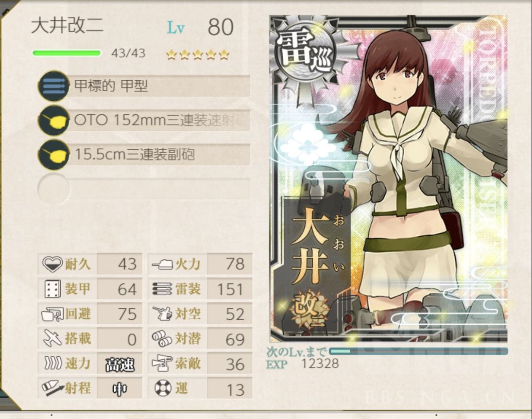Click the lifebuoy icon next to 運
Viewport: 532px width, 419px height.
[x=163, y=388]
